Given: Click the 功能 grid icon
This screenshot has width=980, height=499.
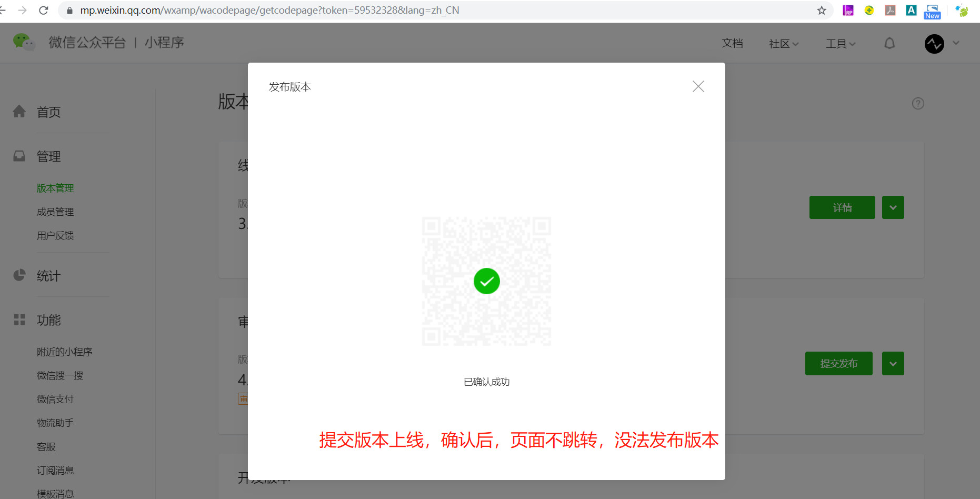Looking at the screenshot, I should coord(19,320).
